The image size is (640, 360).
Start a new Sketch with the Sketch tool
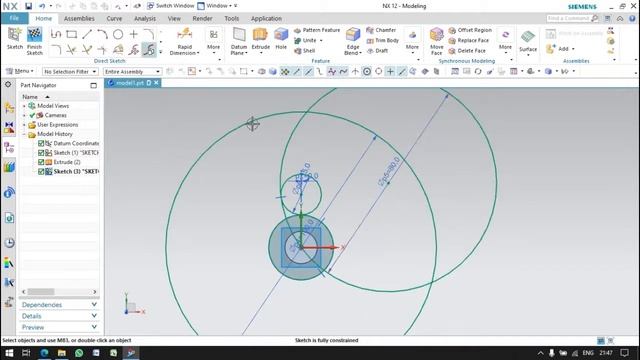[15, 39]
